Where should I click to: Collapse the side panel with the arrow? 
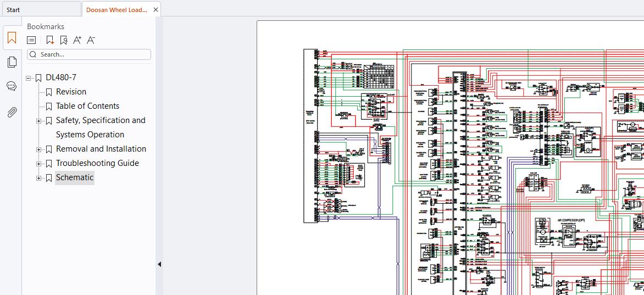point(159,264)
